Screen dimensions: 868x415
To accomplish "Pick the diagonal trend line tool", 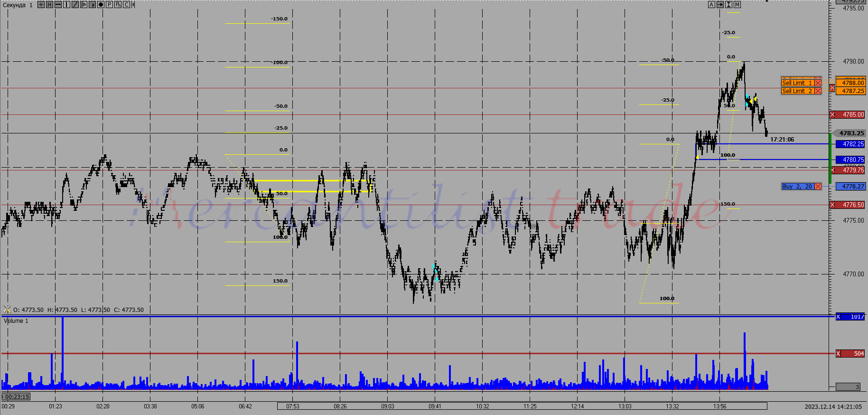I will coord(75,5).
